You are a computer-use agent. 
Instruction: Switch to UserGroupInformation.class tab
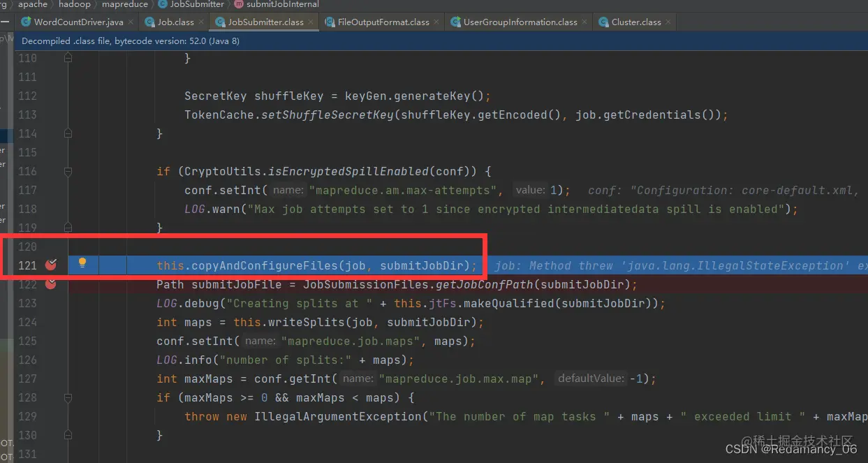[x=520, y=22]
